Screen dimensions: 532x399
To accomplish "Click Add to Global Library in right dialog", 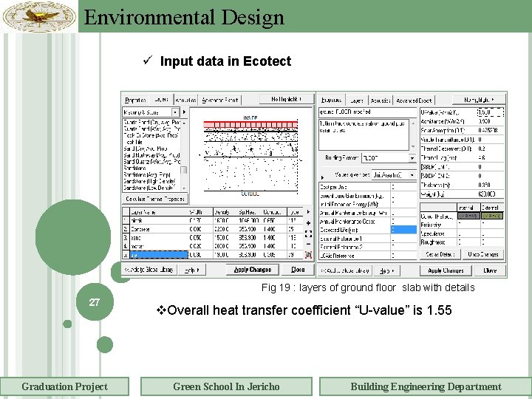I will [x=345, y=270].
